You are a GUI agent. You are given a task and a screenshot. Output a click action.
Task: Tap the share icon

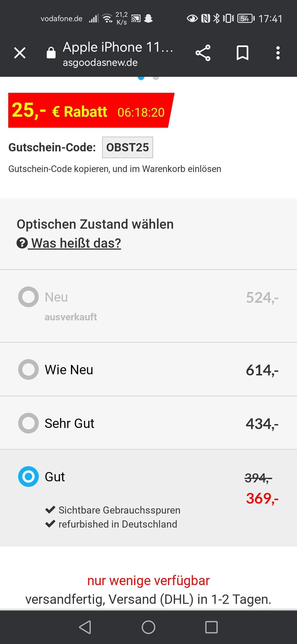point(203,53)
